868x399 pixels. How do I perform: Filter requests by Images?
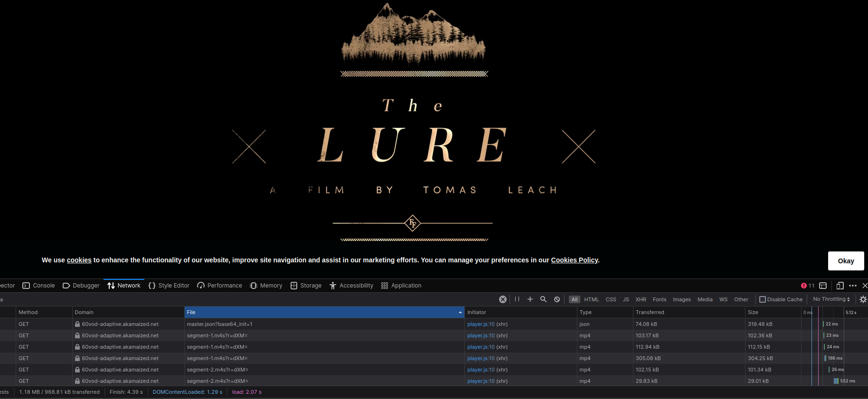coord(682,299)
